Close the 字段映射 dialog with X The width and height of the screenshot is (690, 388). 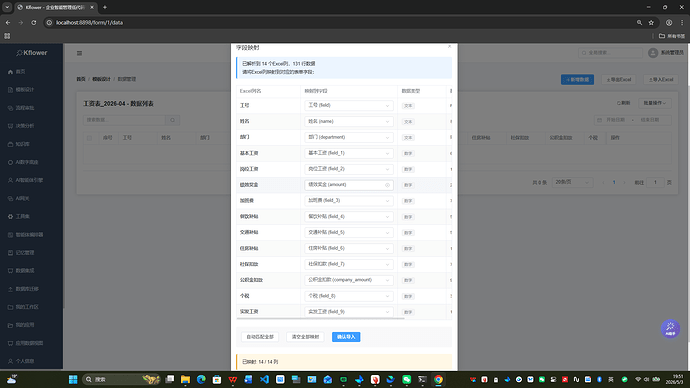click(449, 46)
